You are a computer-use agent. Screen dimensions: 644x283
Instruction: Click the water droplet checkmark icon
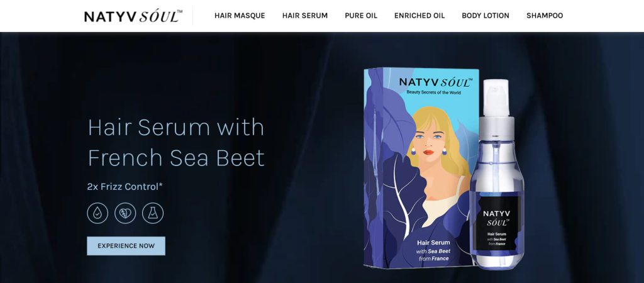(x=97, y=213)
